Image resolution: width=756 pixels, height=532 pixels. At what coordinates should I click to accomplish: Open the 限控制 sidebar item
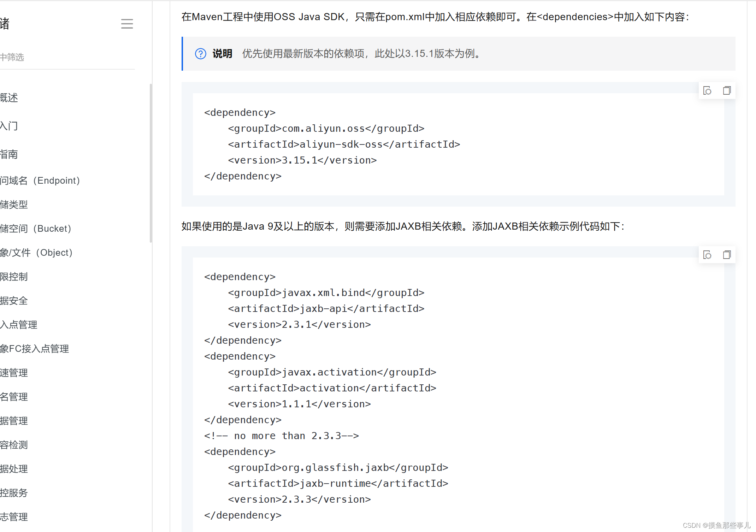[14, 277]
